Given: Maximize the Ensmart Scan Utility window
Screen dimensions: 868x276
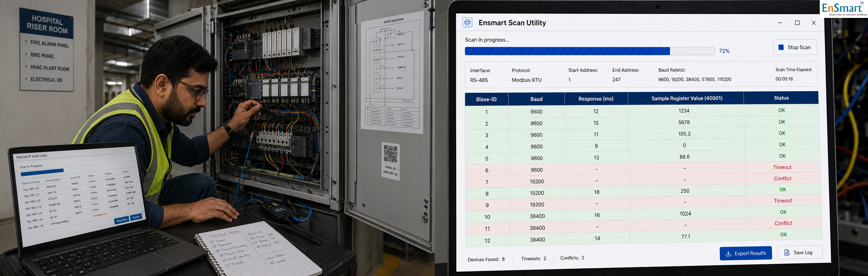Looking at the screenshot, I should tap(797, 23).
